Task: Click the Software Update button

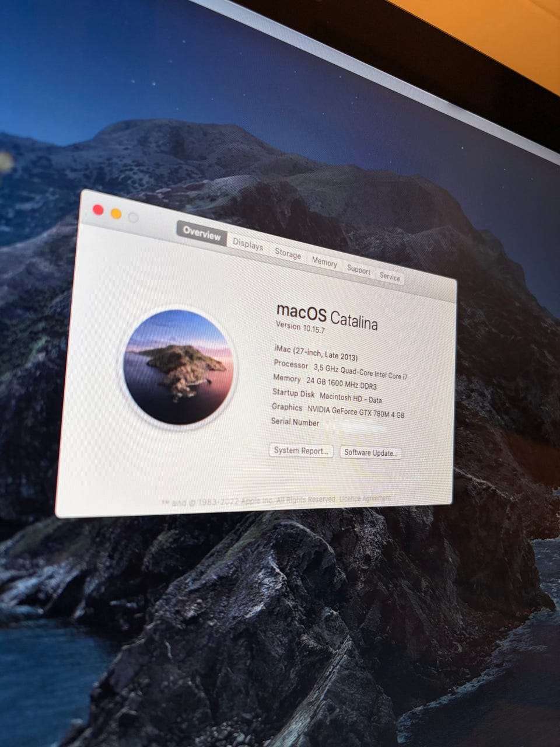Action: (370, 453)
